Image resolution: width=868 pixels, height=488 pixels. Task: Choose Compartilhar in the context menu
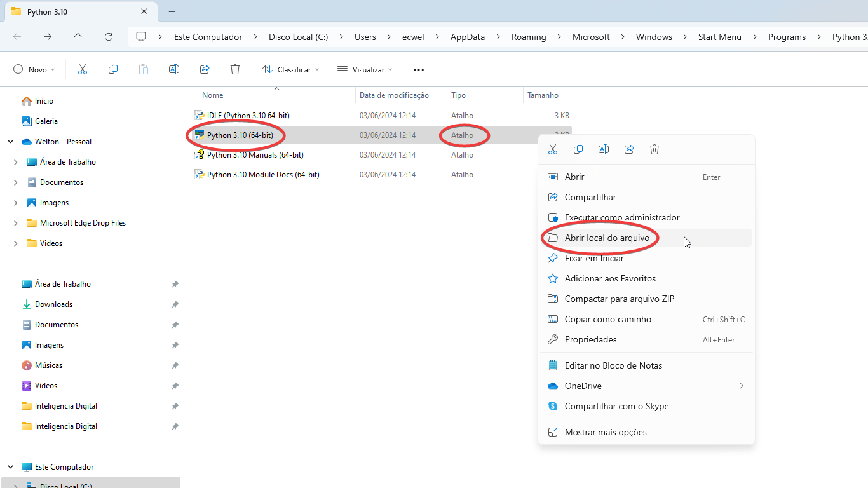[646, 198]
